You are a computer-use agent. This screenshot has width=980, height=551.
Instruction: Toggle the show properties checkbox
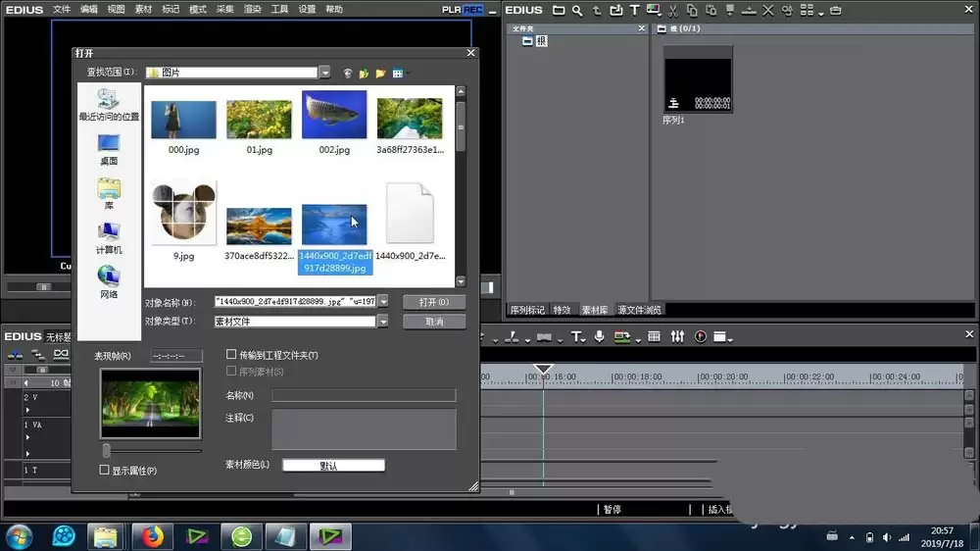(105, 471)
